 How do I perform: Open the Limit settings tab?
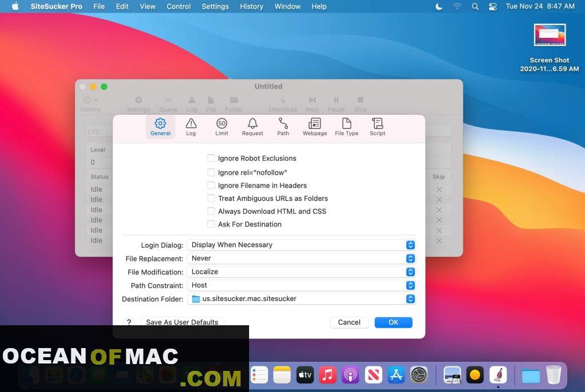coord(222,127)
